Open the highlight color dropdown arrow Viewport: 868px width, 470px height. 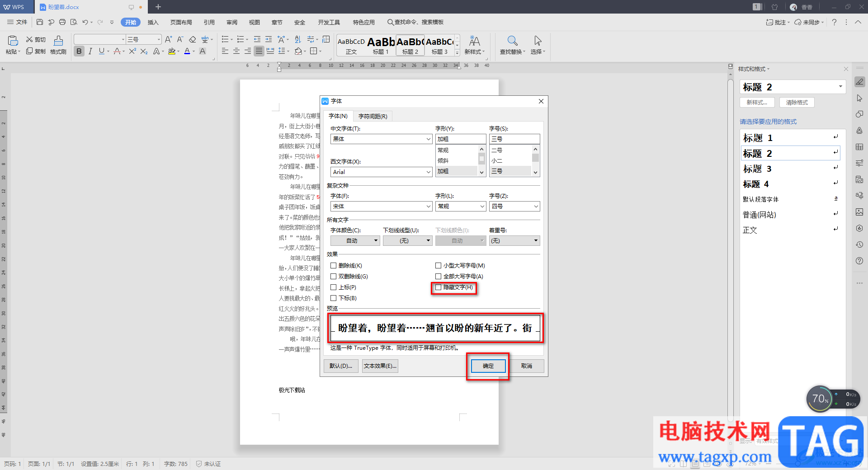coord(179,51)
